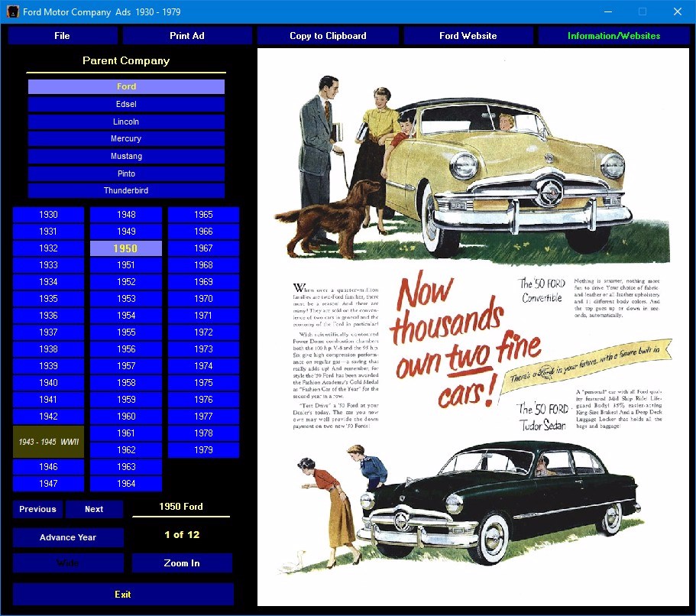Click the 1943 - 1945 WWII block
The image size is (696, 616).
click(48, 442)
